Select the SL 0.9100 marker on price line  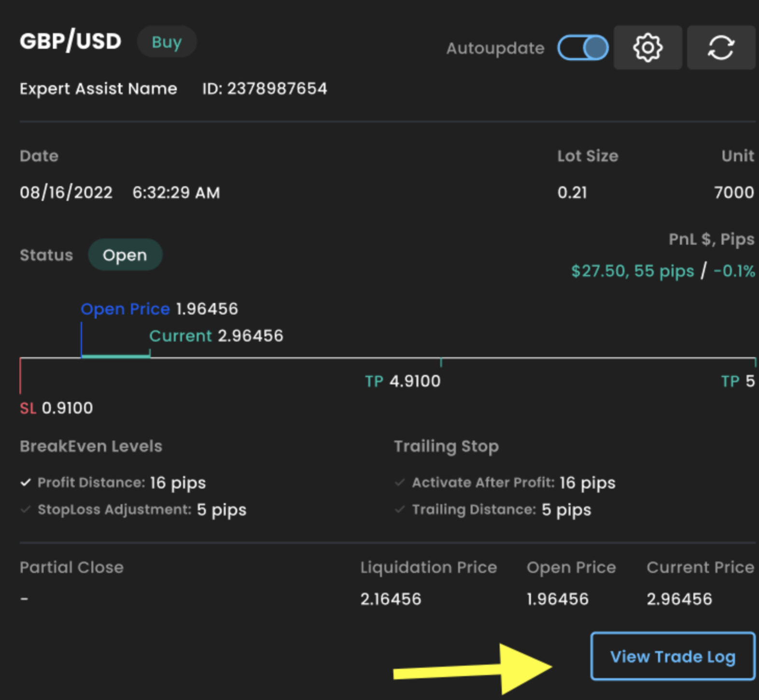click(x=56, y=408)
